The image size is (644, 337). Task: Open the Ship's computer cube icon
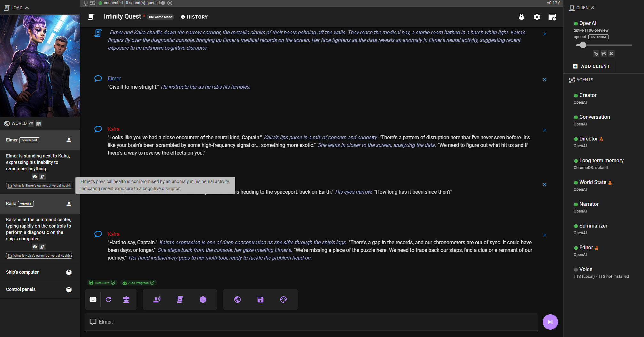point(69,272)
